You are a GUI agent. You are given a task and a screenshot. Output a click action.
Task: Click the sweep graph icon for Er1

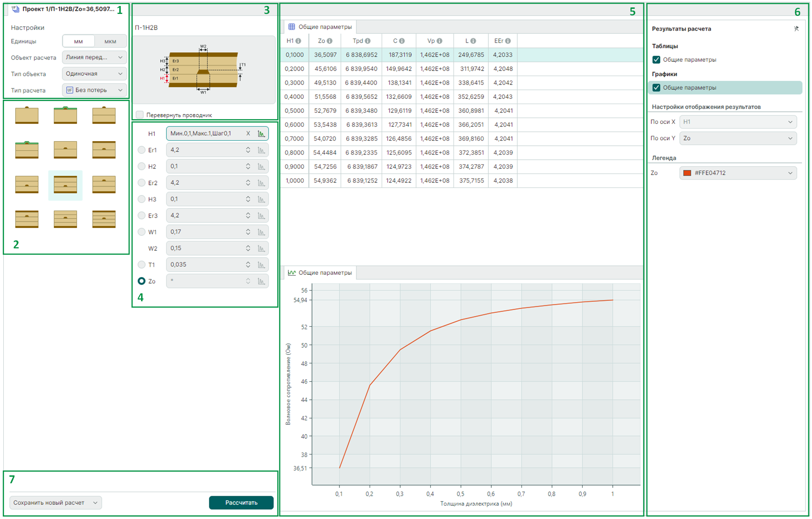pyautogui.click(x=261, y=150)
